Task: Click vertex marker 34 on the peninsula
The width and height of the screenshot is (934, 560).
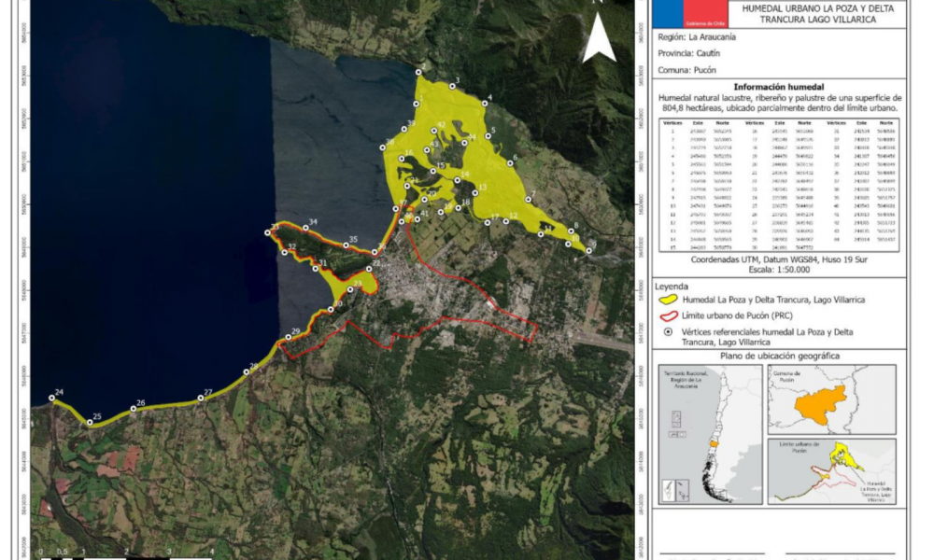Action: coord(305,228)
